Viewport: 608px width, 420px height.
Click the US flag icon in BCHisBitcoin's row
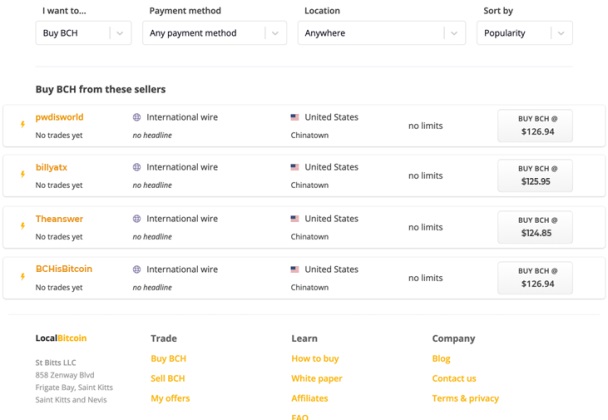pyautogui.click(x=295, y=269)
